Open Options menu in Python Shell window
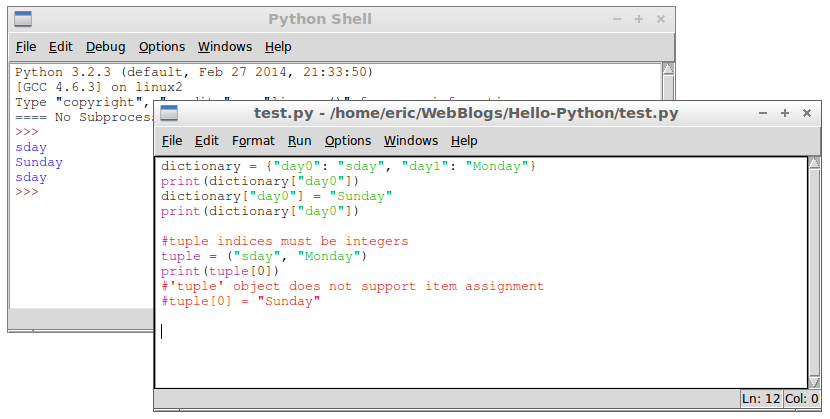 pyautogui.click(x=161, y=47)
